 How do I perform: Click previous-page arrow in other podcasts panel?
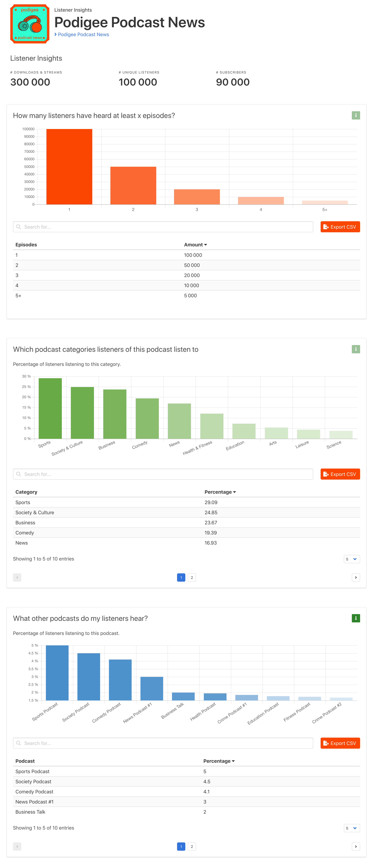tap(17, 846)
